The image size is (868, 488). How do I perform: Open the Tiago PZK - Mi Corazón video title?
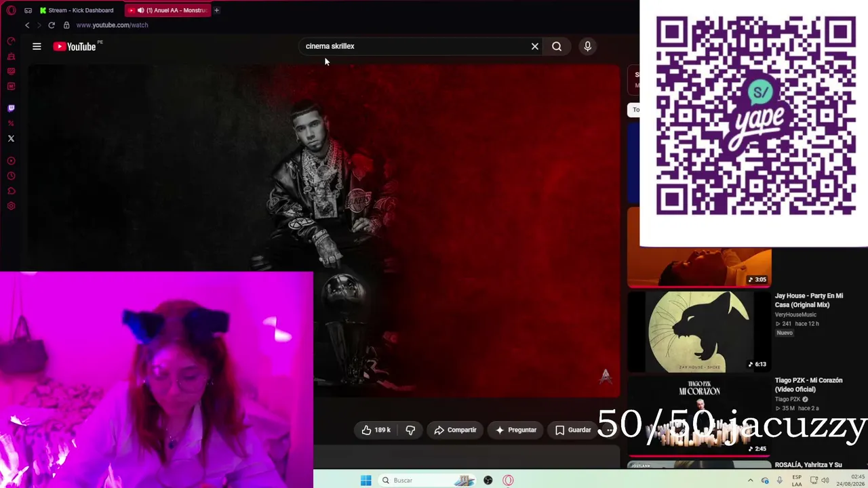coord(808,385)
